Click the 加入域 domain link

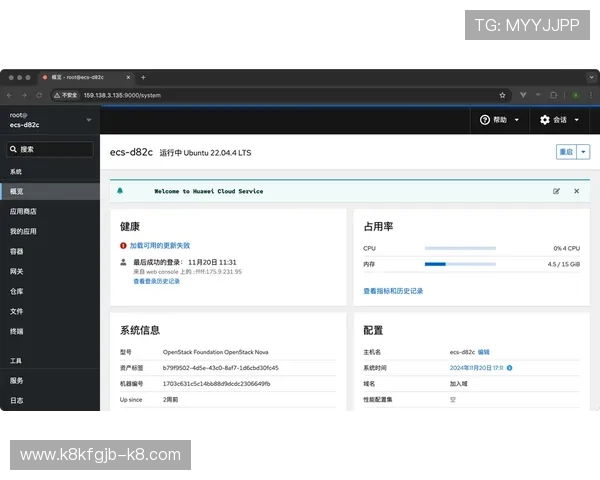pyautogui.click(x=458, y=384)
